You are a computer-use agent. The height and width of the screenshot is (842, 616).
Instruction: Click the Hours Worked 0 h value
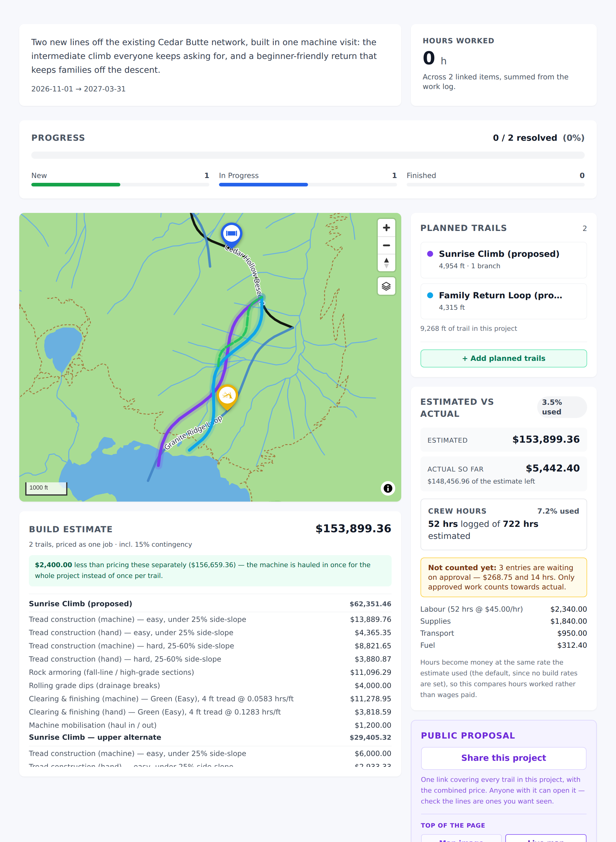434,59
